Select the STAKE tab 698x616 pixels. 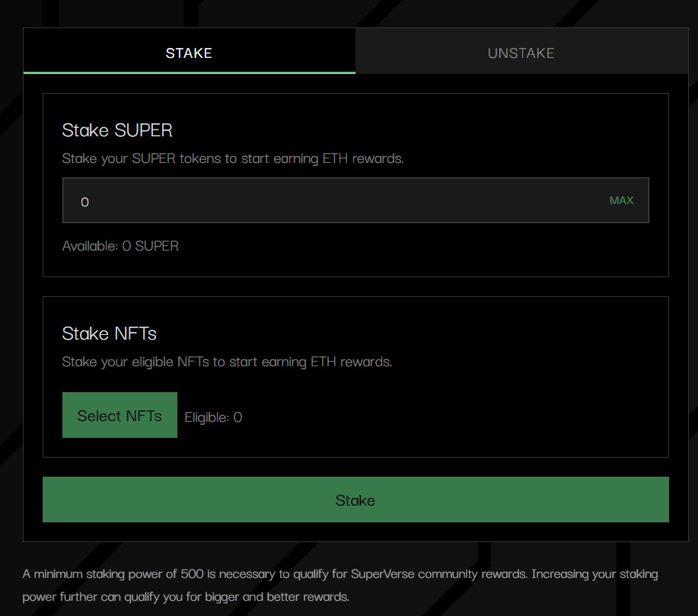[x=189, y=53]
